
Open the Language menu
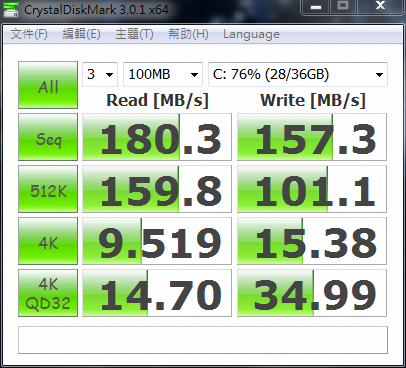coord(251,34)
